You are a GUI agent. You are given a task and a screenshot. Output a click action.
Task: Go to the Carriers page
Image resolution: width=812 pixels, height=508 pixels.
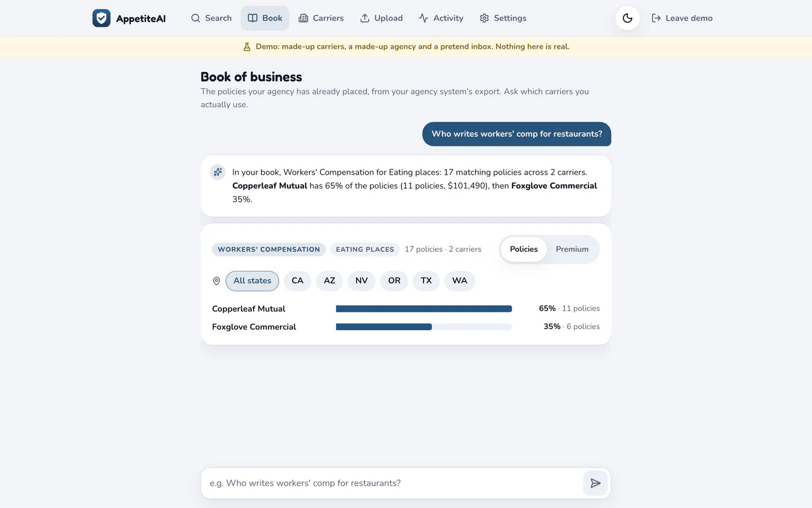tap(321, 18)
